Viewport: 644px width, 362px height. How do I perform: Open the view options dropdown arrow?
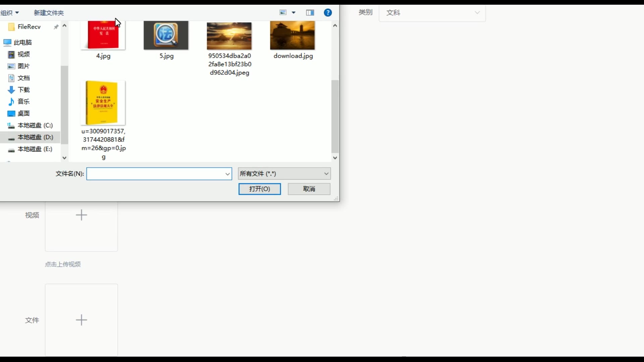click(293, 13)
